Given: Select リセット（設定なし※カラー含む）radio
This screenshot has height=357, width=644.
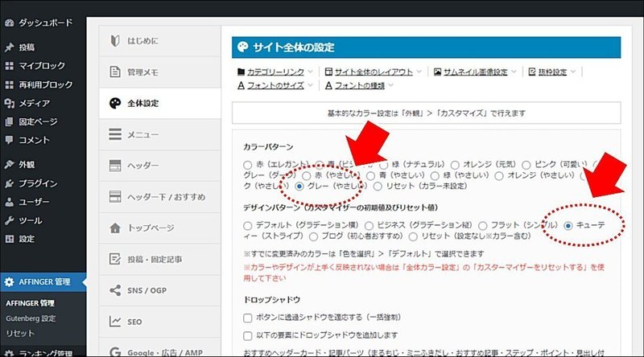Looking at the screenshot, I should click(x=413, y=236).
